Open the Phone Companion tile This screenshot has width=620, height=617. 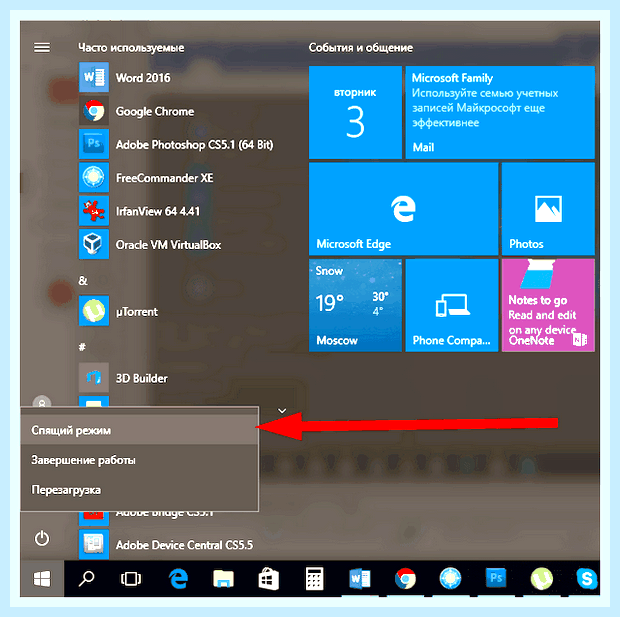point(452,305)
